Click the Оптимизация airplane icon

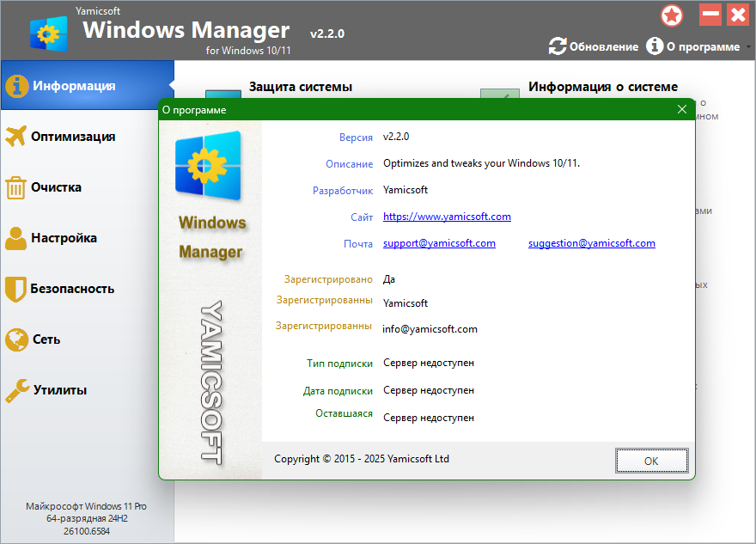click(x=16, y=137)
